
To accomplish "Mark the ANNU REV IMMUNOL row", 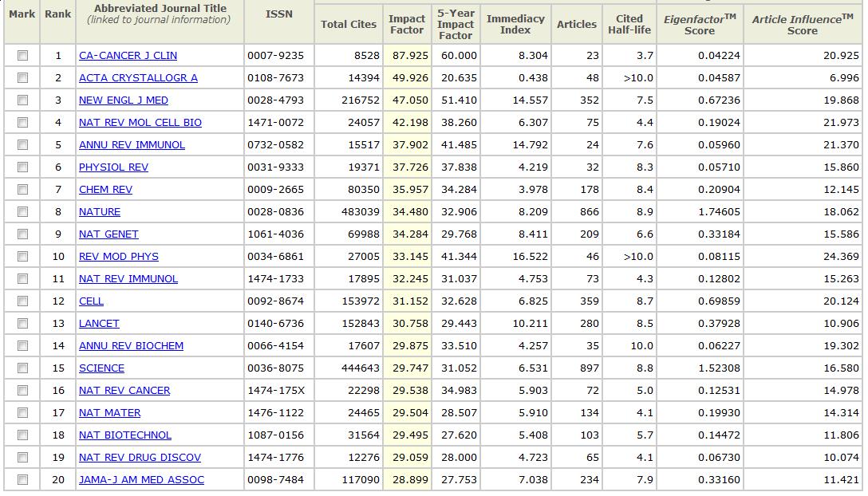I will tap(22, 145).
